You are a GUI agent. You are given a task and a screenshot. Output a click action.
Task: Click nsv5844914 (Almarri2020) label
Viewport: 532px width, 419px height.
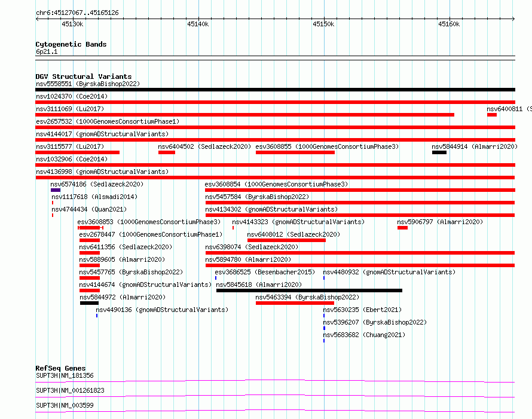pyautogui.click(x=475, y=146)
